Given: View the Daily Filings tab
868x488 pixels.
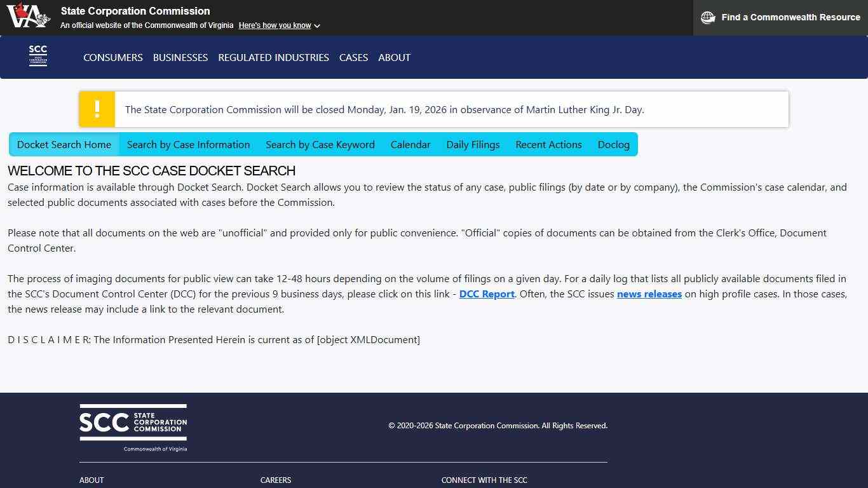Looking at the screenshot, I should pyautogui.click(x=473, y=144).
